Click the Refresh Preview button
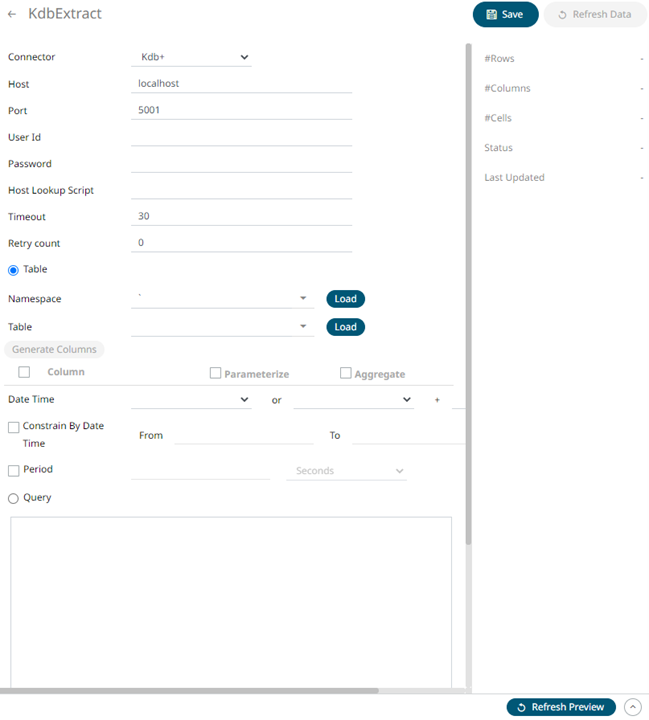 [x=561, y=707]
